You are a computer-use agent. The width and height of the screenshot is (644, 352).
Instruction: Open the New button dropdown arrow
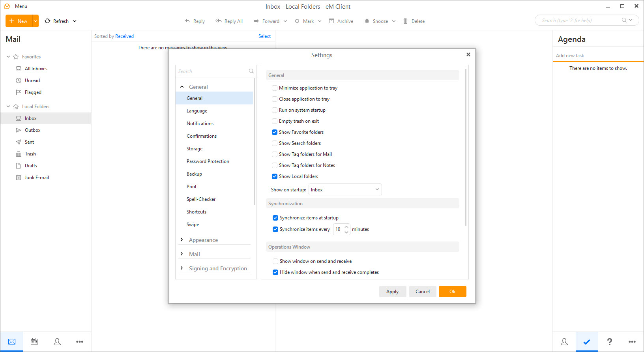point(36,21)
